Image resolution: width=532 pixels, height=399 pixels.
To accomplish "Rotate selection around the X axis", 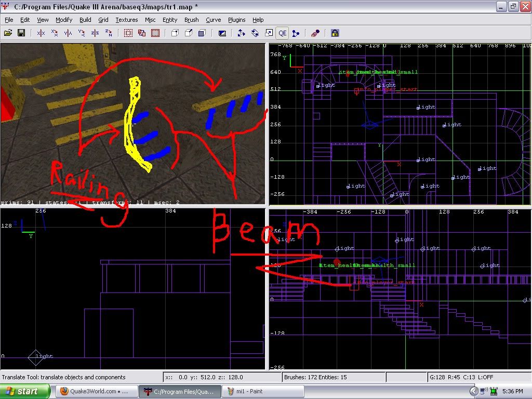I will (x=55, y=33).
